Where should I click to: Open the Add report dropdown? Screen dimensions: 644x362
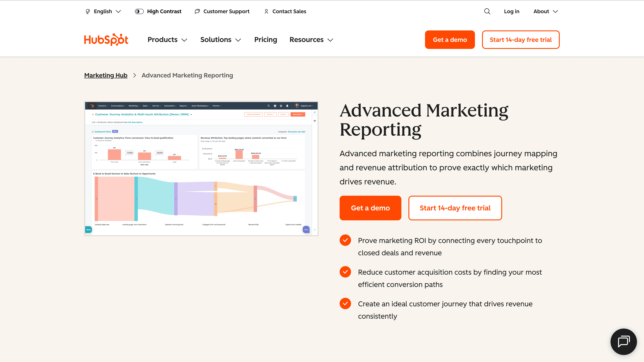297,114
